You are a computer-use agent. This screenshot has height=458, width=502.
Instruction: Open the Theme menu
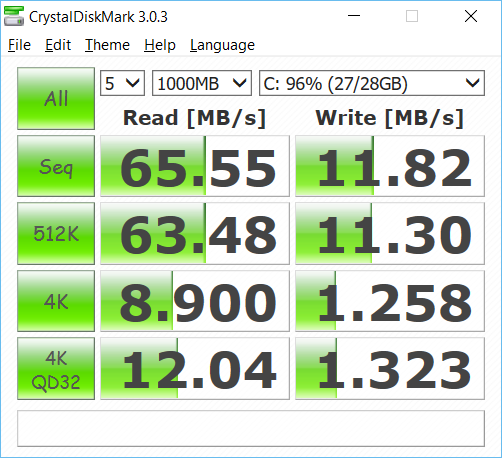coord(107,45)
